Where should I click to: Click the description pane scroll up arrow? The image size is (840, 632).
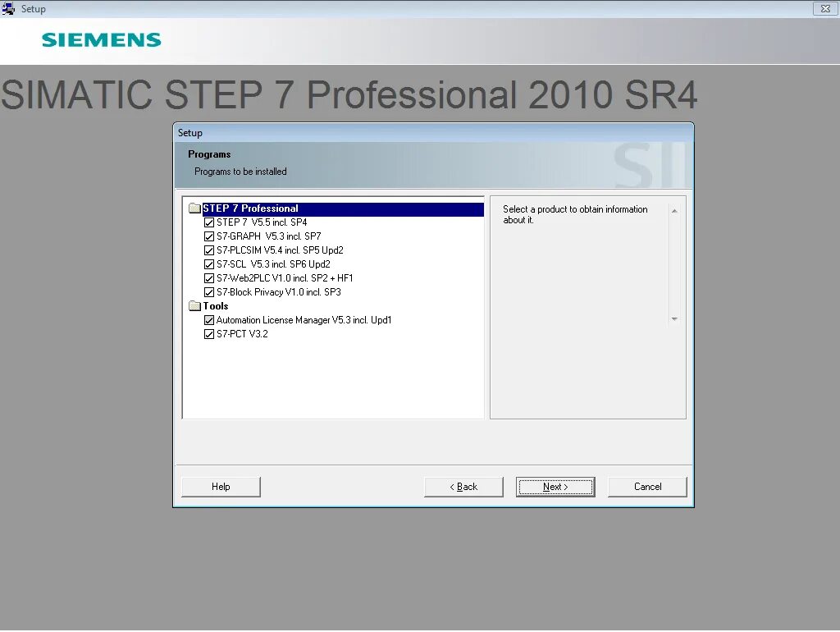coord(674,211)
